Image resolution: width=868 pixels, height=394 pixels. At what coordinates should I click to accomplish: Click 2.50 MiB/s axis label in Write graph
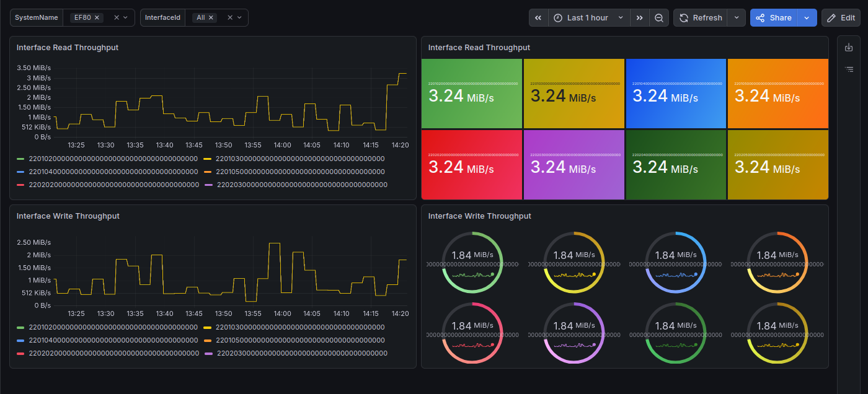tap(33, 242)
